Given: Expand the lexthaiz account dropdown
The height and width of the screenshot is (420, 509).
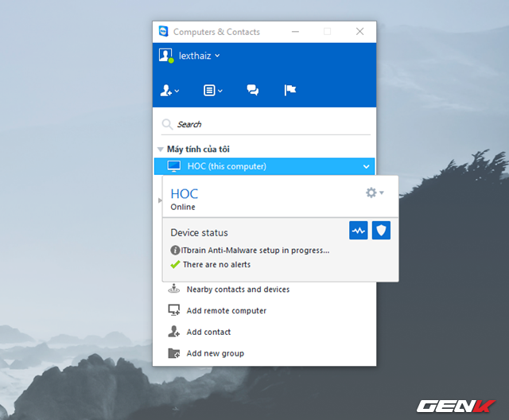Looking at the screenshot, I should point(218,56).
